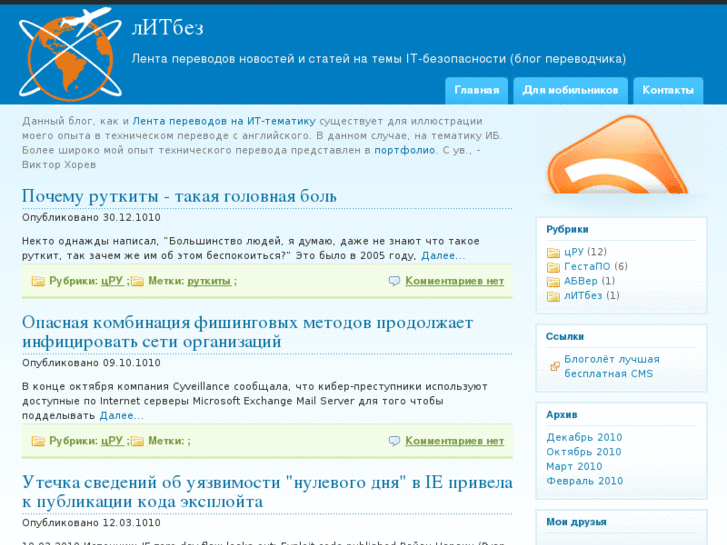Image resolution: width=727 pixels, height=545 pixels.
Task: Click the folder icon beside лИТбез (1) category
Action: (553, 296)
